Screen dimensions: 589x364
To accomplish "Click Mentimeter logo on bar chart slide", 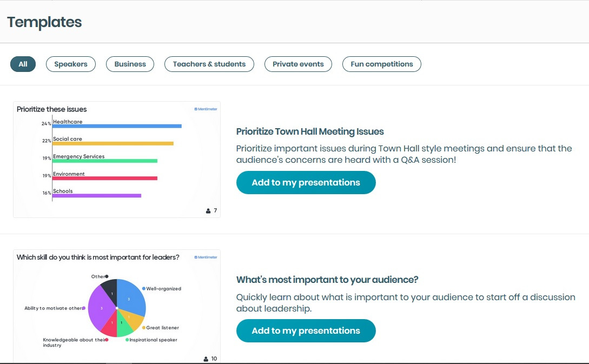I will [x=206, y=109].
